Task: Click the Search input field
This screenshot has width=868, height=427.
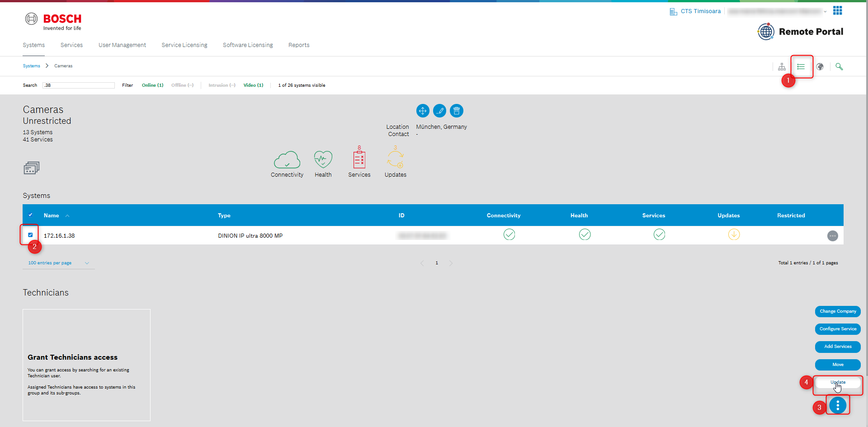Action: pyautogui.click(x=79, y=85)
